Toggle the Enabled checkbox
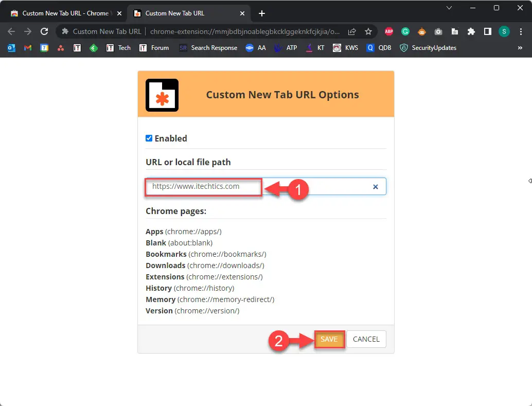 pyautogui.click(x=149, y=138)
